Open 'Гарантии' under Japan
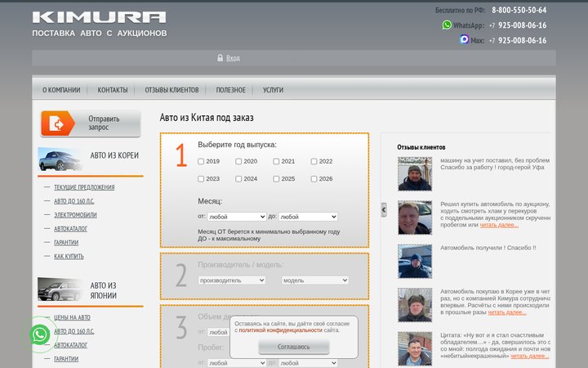 click(x=66, y=359)
